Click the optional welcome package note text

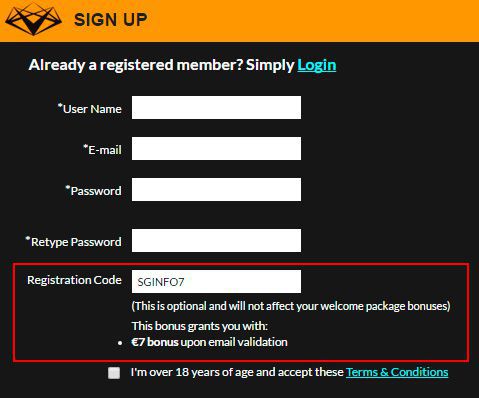(x=291, y=306)
